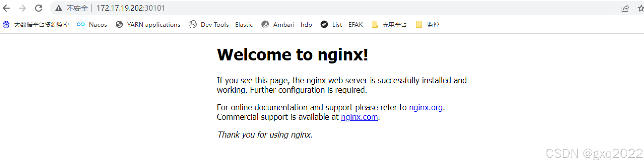
Task: Click the browser Forward arrow
Action: (22, 8)
